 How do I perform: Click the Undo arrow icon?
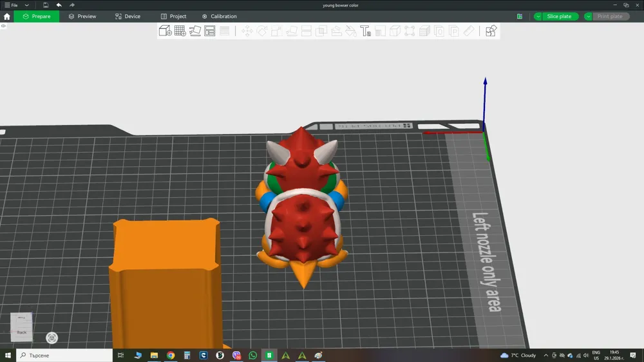pos(59,5)
